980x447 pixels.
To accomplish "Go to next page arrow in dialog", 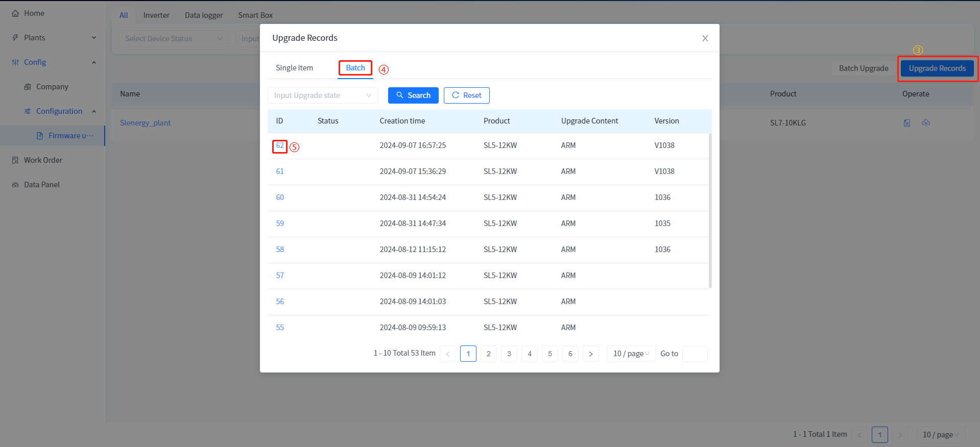I will (x=590, y=354).
